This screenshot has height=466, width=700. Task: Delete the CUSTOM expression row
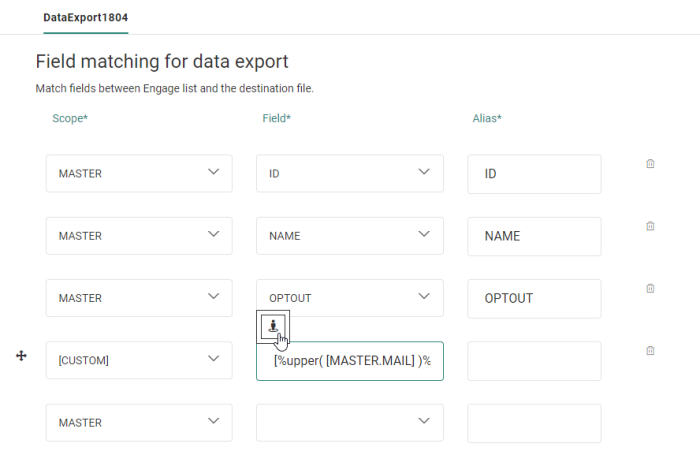(x=650, y=351)
